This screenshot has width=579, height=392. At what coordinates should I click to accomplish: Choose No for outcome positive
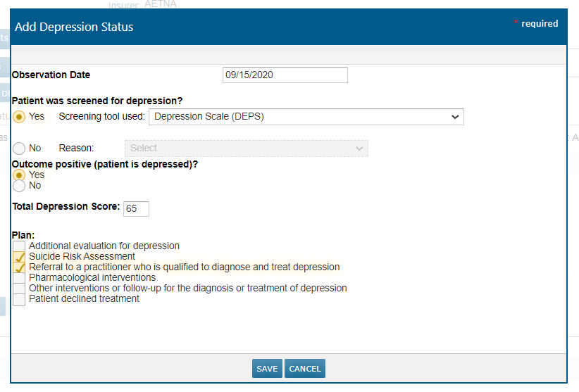tap(19, 186)
